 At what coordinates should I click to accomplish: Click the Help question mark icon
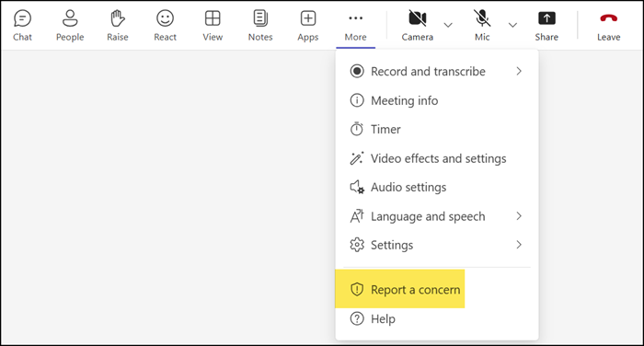357,318
